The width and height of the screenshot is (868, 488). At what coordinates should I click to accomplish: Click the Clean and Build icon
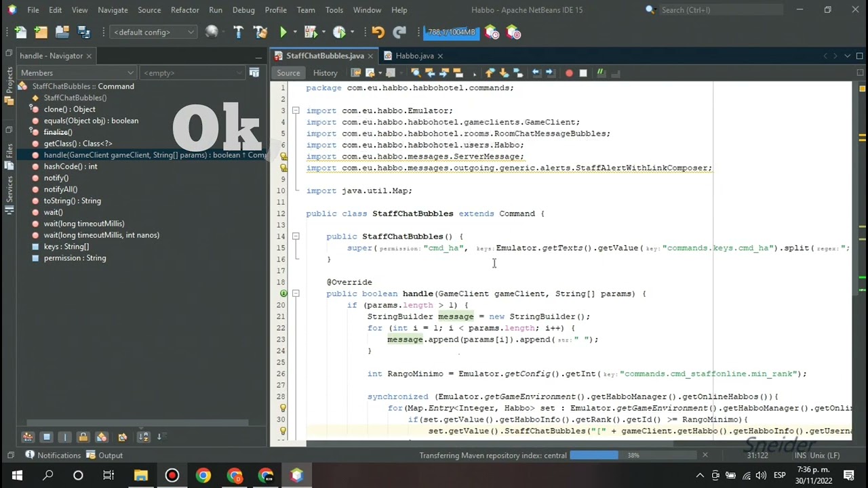260,32
